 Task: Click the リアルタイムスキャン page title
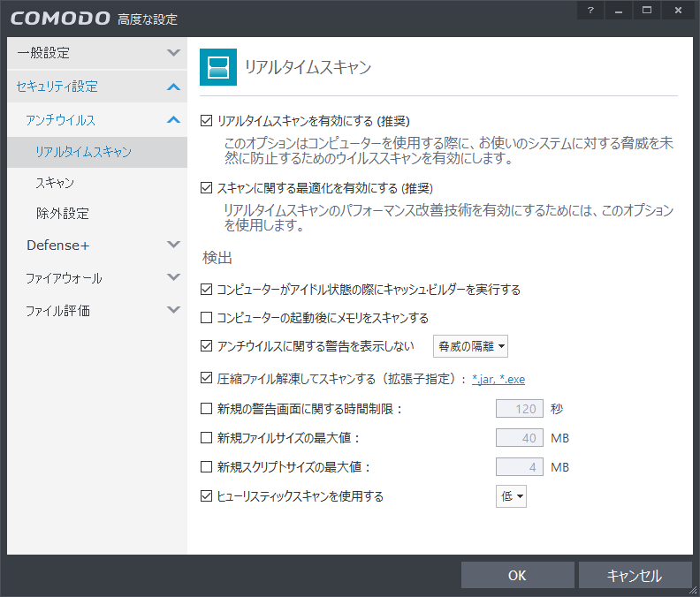point(308,67)
